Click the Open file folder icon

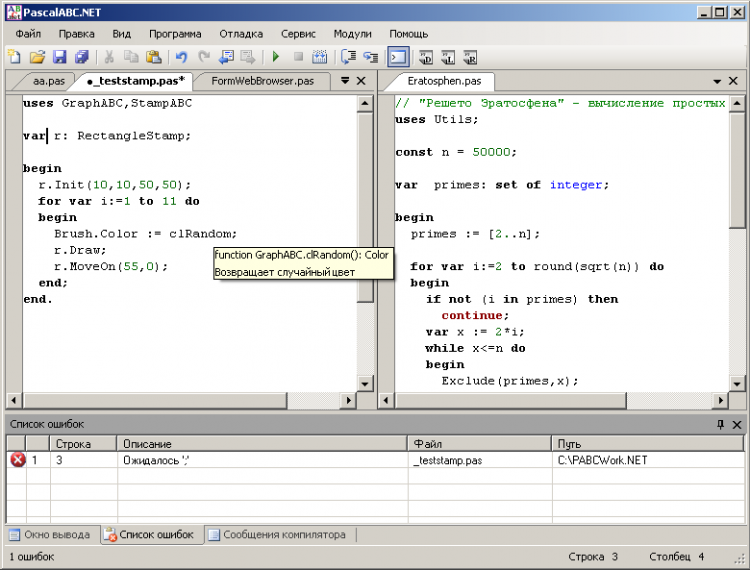[37, 57]
